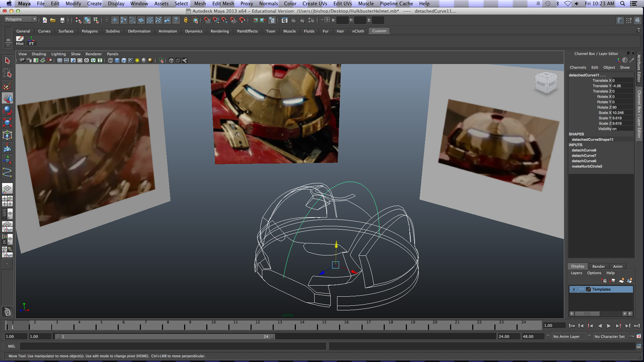Open the Edit Mesh menu
644x362 pixels.
pyautogui.click(x=223, y=3)
